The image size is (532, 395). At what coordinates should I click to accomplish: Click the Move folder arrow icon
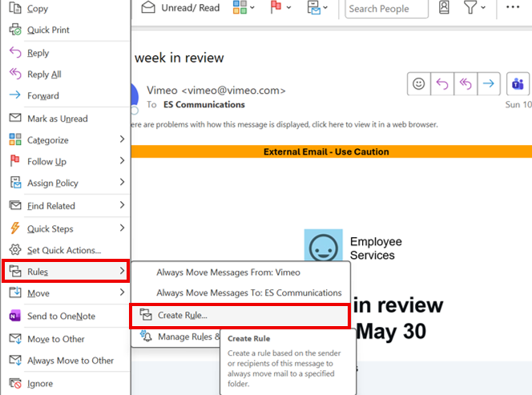tap(15, 292)
